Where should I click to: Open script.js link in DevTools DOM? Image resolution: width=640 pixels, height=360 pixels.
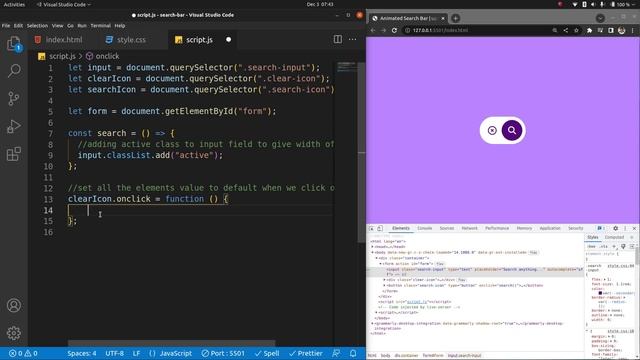click(416, 302)
